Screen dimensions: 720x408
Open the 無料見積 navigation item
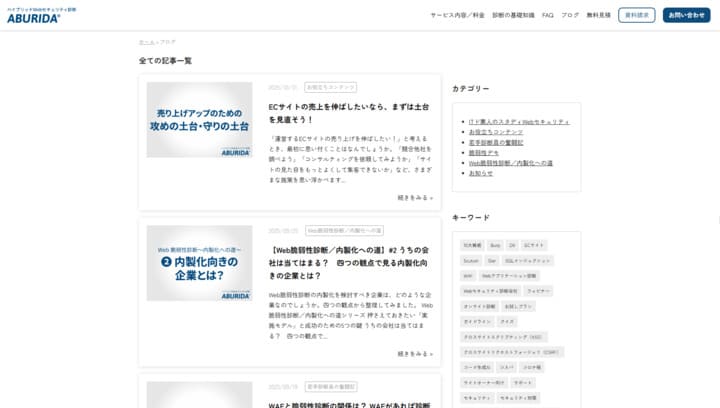pos(599,15)
